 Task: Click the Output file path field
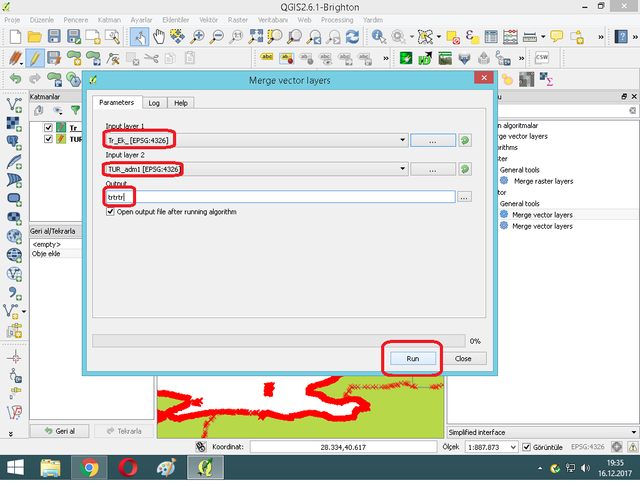pyautogui.click(x=280, y=197)
